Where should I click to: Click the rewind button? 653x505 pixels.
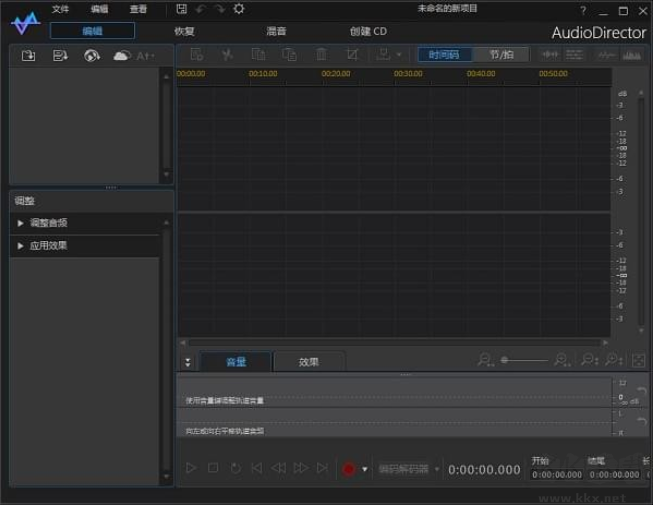(x=279, y=468)
